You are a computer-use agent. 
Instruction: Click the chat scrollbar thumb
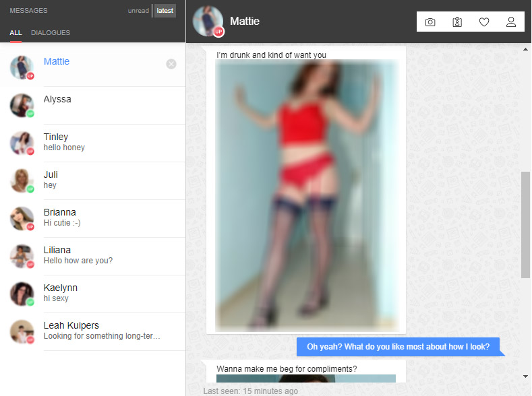(x=525, y=225)
